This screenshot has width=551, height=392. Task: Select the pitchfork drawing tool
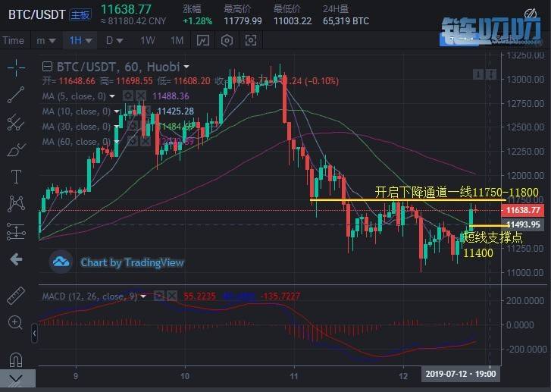16,122
